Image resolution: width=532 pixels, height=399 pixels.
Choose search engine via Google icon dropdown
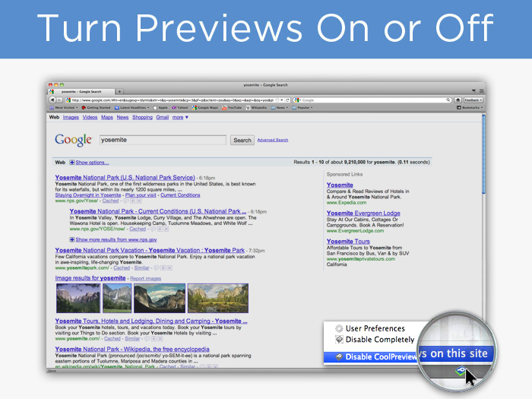(298, 100)
